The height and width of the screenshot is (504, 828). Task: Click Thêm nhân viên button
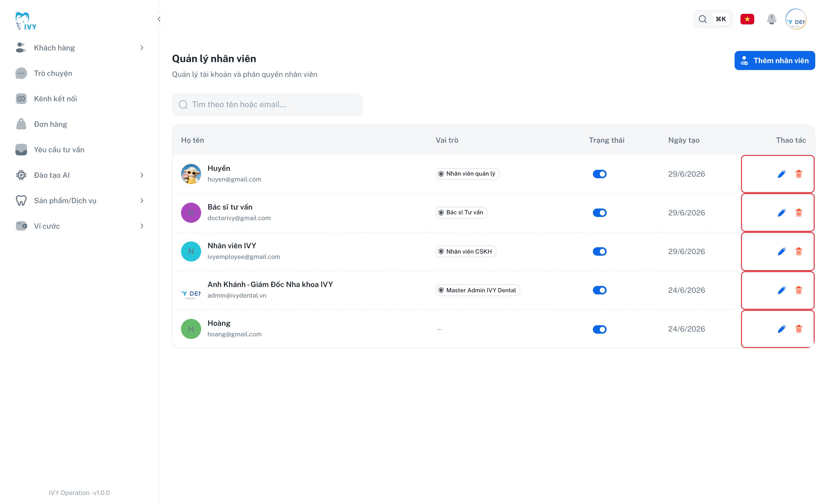pos(775,60)
